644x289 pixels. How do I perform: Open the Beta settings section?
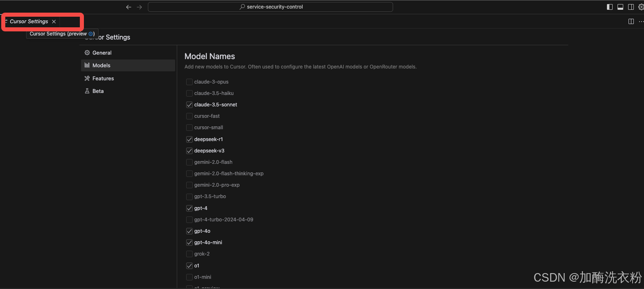(128, 91)
